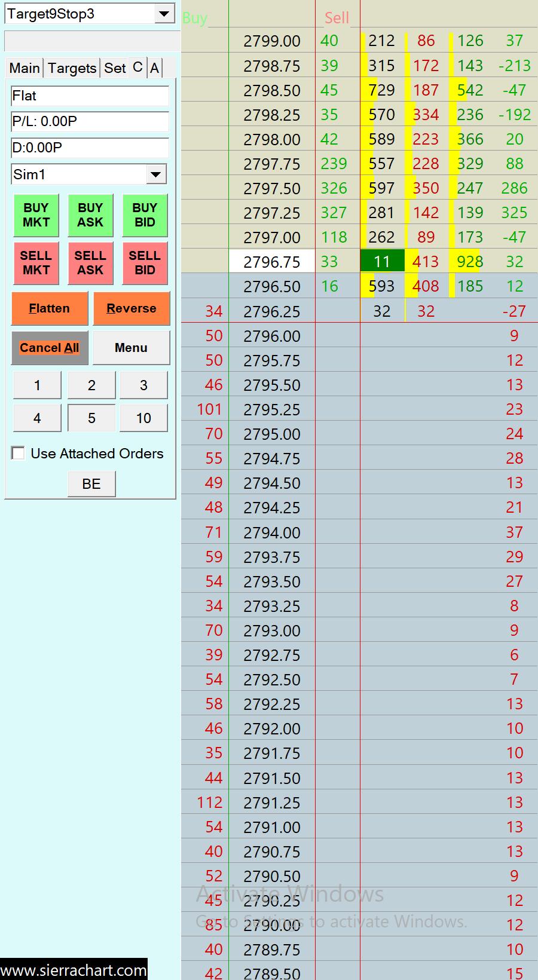Open the A tab
Viewport: 538px width, 980px height.
tap(155, 68)
